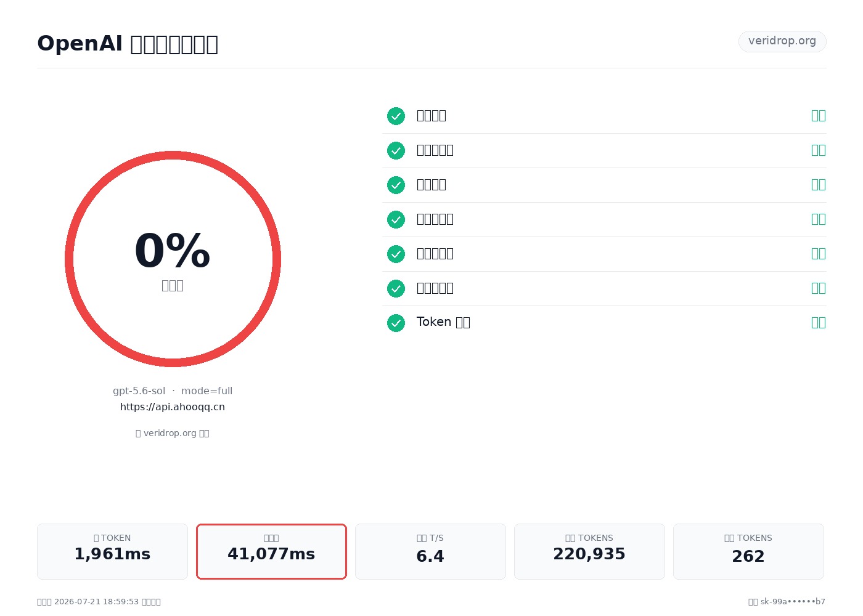Click the red 0% circular progress ring
Viewport: 863px width, 616px height.
pyautogui.click(x=173, y=259)
